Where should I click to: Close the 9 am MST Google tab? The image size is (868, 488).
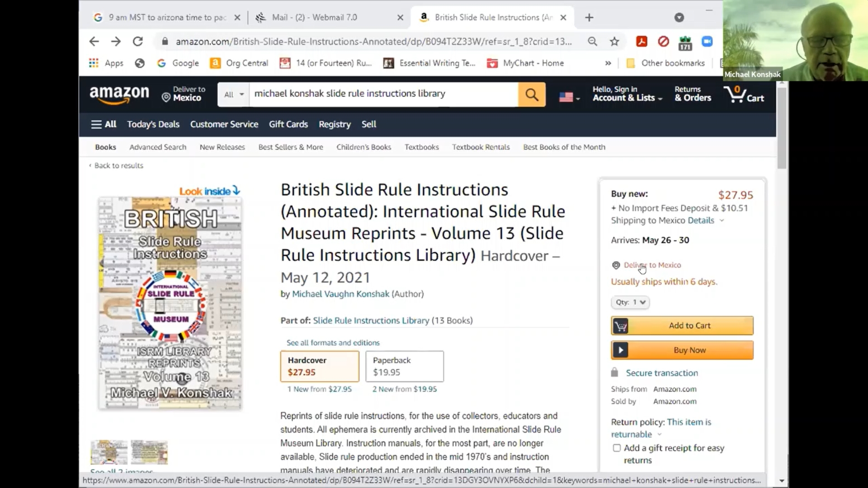pos(237,18)
